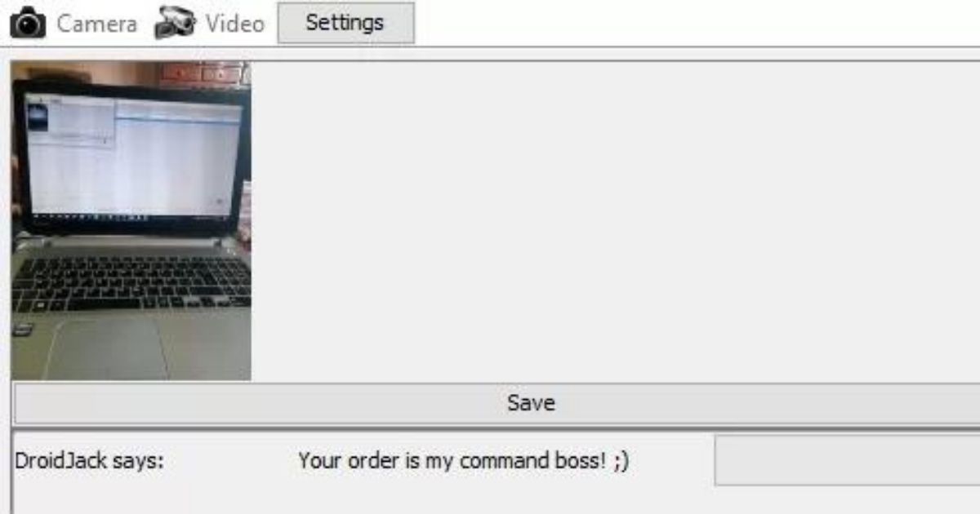Open the Settings button
980x514 pixels.
[x=345, y=23]
